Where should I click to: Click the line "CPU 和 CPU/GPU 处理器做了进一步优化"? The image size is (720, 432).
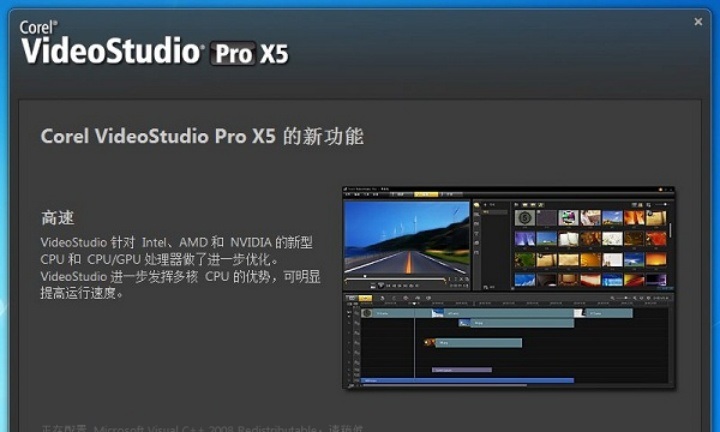coord(159,259)
